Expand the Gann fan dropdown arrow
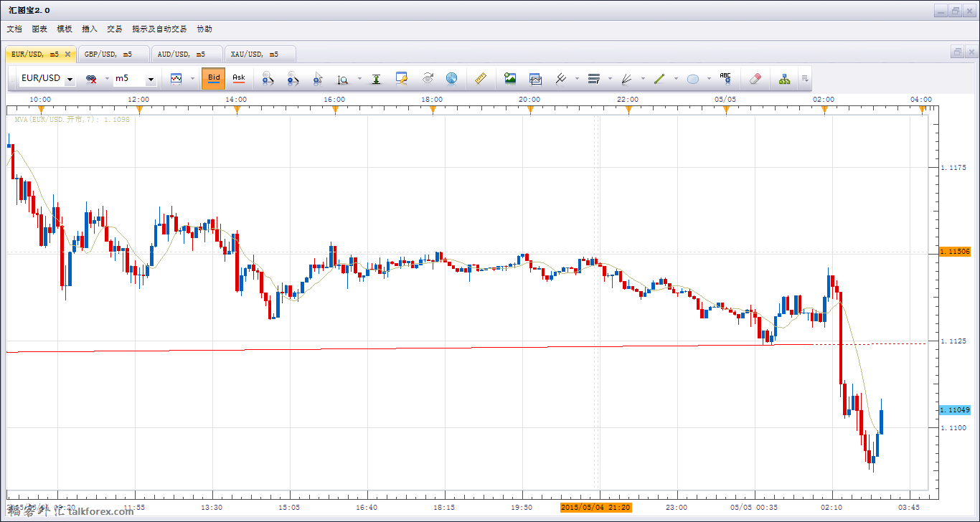This screenshot has width=980, height=522. click(x=643, y=79)
